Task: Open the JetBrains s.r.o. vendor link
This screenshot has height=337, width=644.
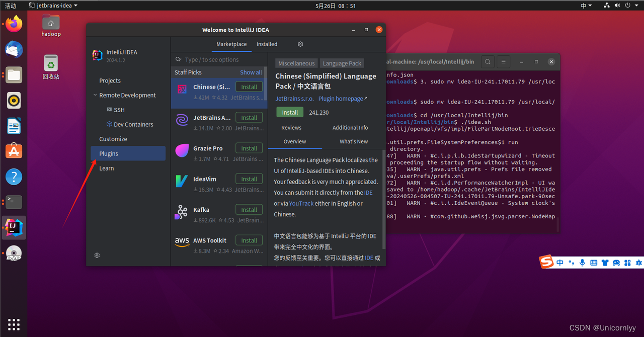Action: pos(295,99)
